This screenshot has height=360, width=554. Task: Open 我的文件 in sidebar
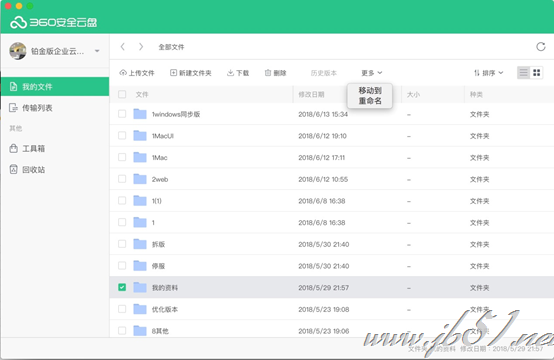point(55,87)
